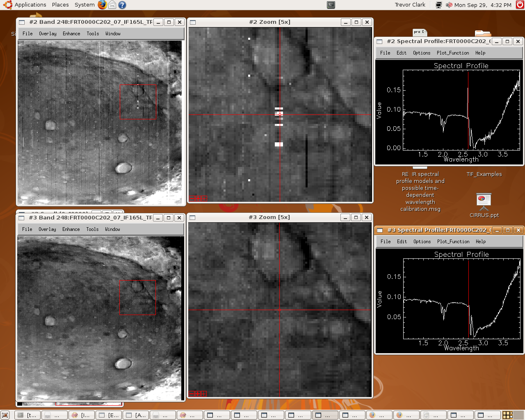Click Show Desktop icon at bottom-left panel
The image size is (525, 420).
pos(5,415)
